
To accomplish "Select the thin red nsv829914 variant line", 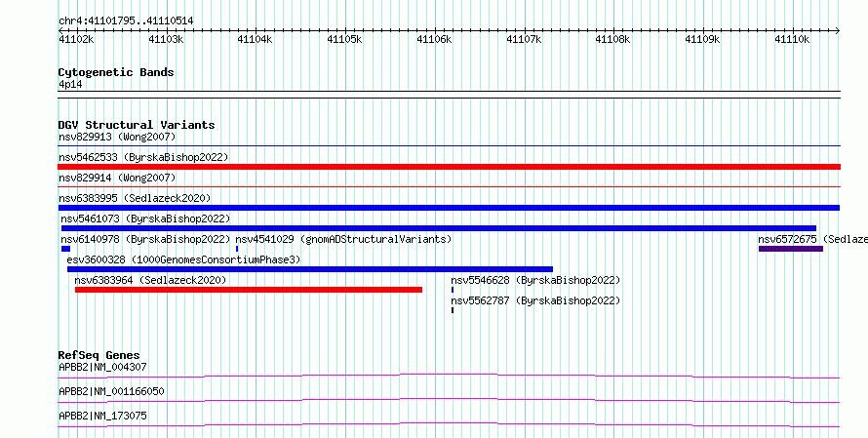I will point(449,187).
